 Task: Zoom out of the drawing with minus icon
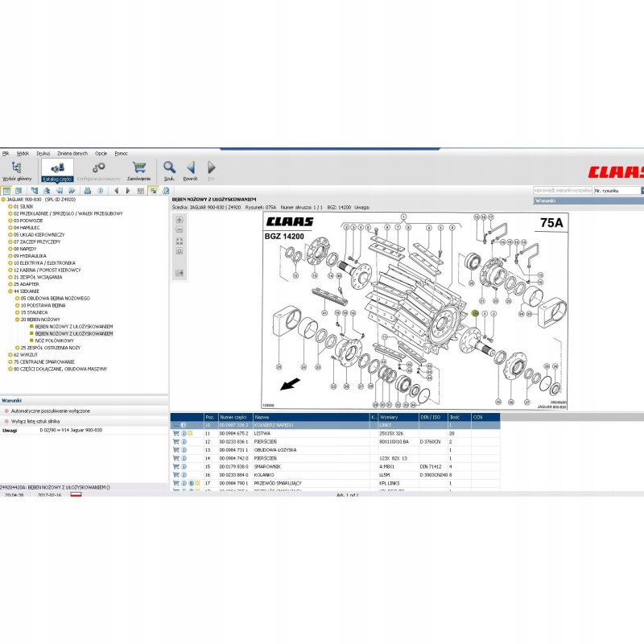180,229
